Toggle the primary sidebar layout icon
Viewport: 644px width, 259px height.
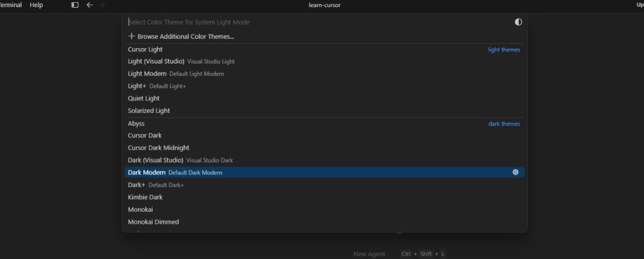pyautogui.click(x=75, y=5)
